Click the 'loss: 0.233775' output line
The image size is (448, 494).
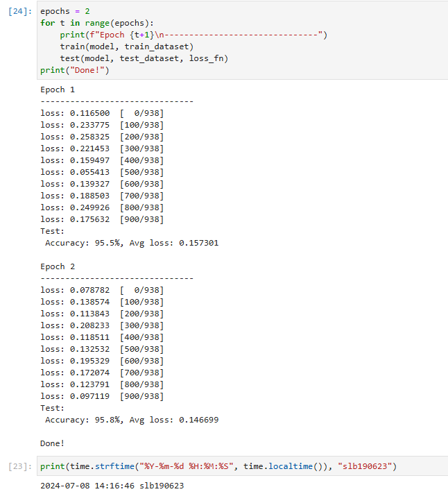(x=102, y=125)
